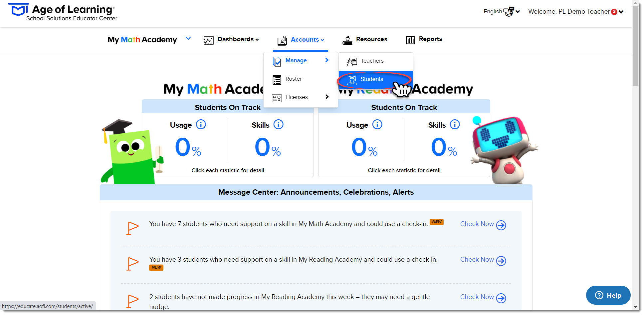Select Manage in Accounts menu
Viewport: 644px width, 315px height.
click(301, 61)
